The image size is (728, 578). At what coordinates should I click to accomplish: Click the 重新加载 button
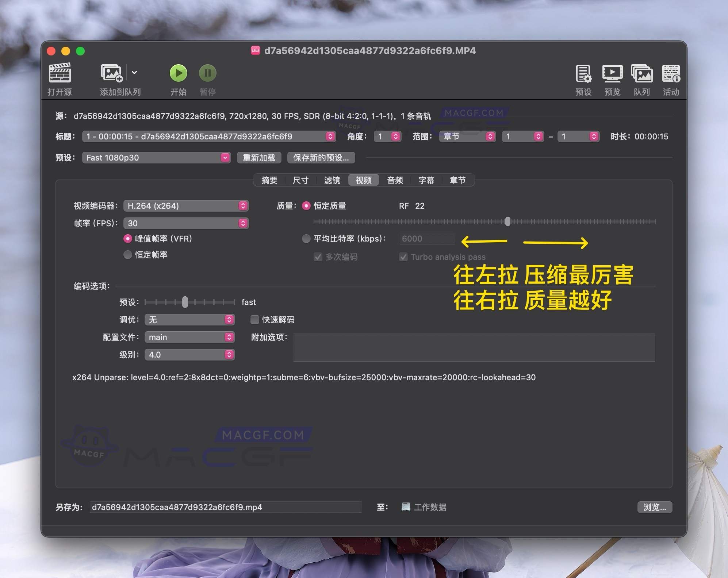259,158
